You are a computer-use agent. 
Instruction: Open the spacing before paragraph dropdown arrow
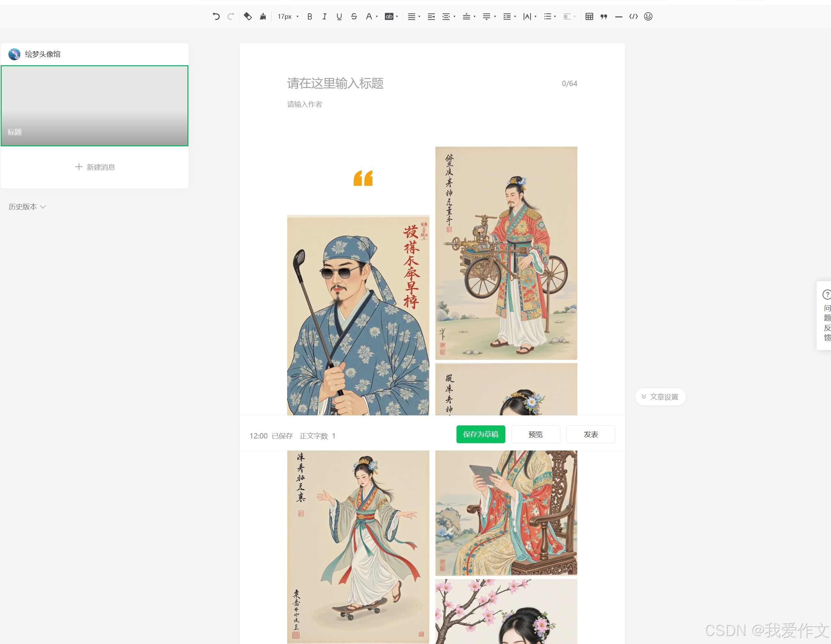[x=475, y=17]
